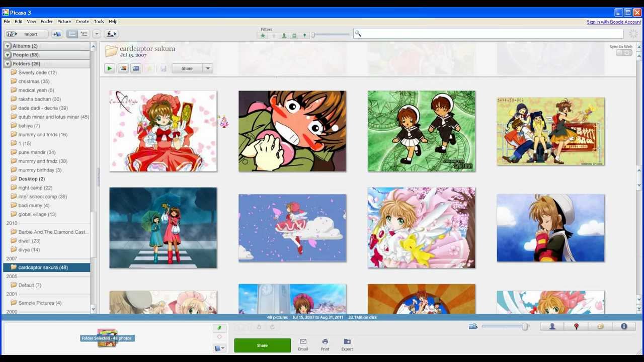Open the Share dropdown arrow in header
Screen dimensions: 644x362
click(208, 68)
